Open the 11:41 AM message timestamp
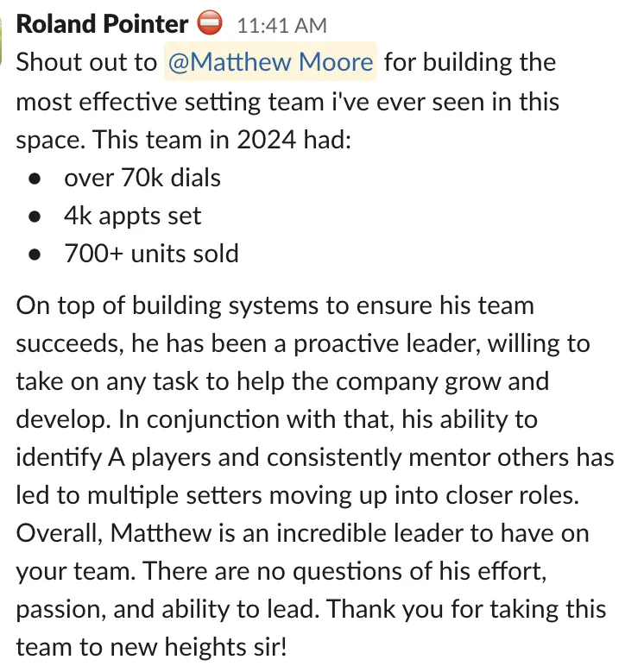The height and width of the screenshot is (666, 644). [281, 26]
